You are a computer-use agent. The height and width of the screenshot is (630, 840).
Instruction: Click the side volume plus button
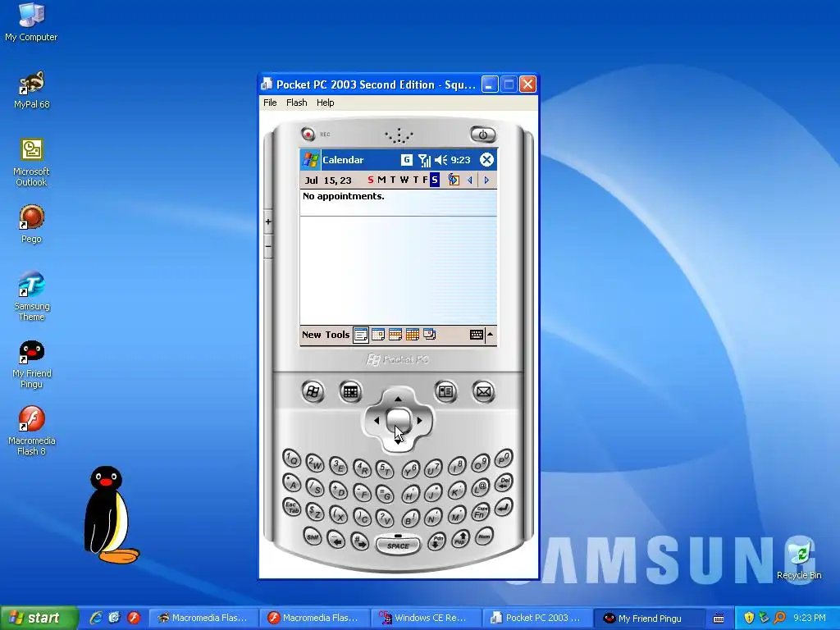268,221
